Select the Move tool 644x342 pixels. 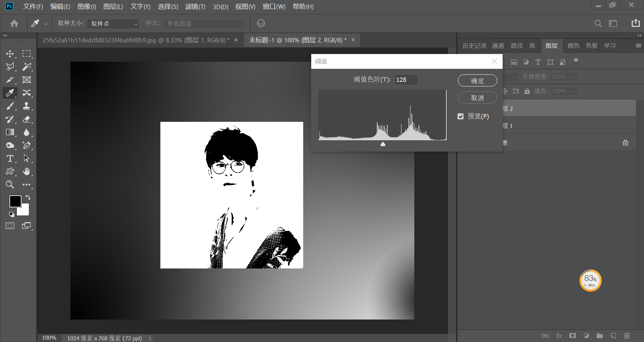pyautogui.click(x=10, y=54)
